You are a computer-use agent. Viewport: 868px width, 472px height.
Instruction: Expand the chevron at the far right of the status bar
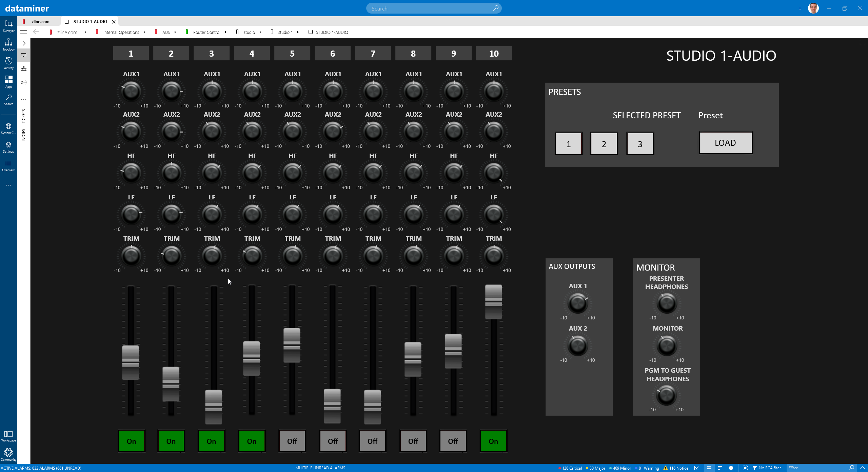(x=863, y=468)
